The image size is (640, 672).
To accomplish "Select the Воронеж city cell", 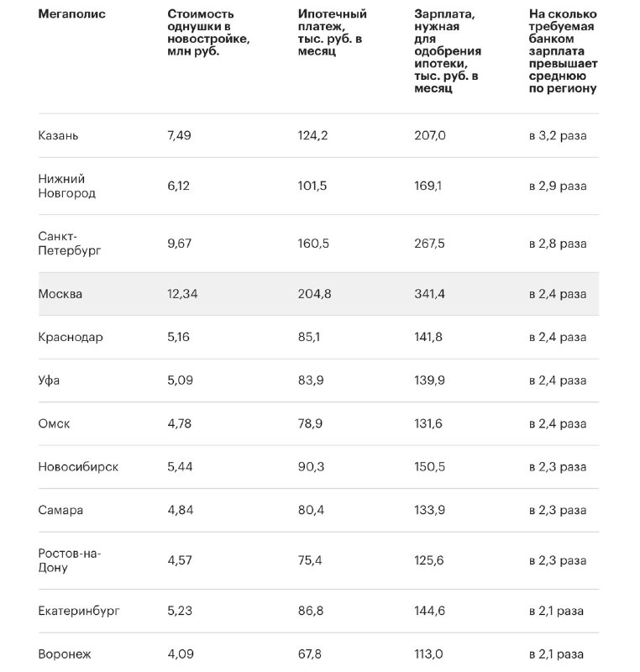I will click(x=65, y=654).
